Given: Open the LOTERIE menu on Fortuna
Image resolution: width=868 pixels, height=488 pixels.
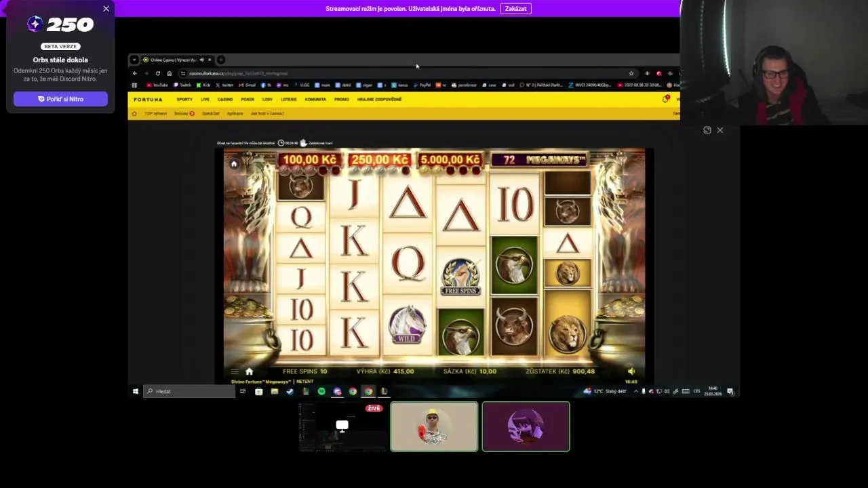Looking at the screenshot, I should coord(289,100).
